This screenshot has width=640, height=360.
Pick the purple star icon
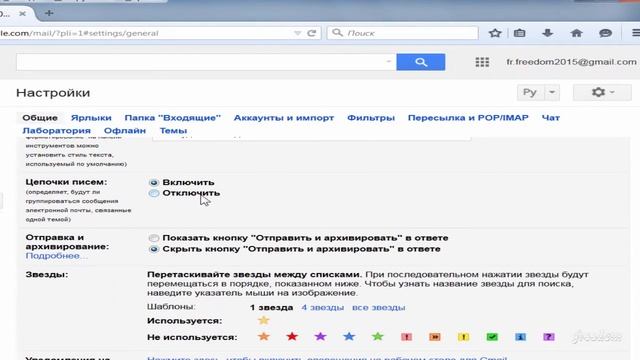pyautogui.click(x=320, y=337)
